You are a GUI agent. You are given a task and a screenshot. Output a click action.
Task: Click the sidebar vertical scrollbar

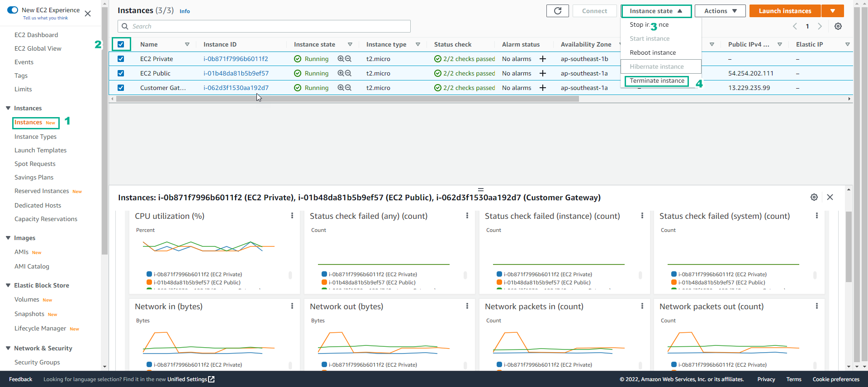(x=104, y=131)
